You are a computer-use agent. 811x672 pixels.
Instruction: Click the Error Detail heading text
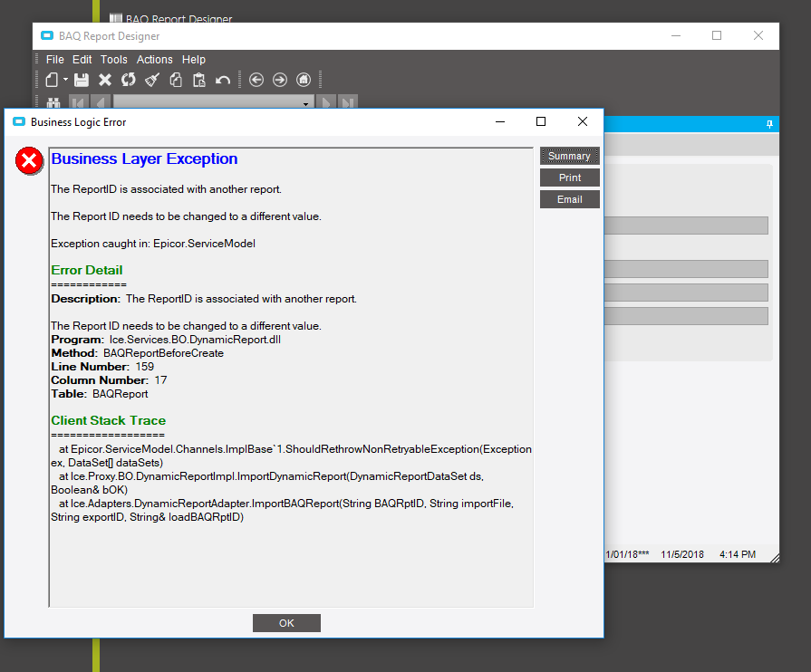pyautogui.click(x=87, y=271)
